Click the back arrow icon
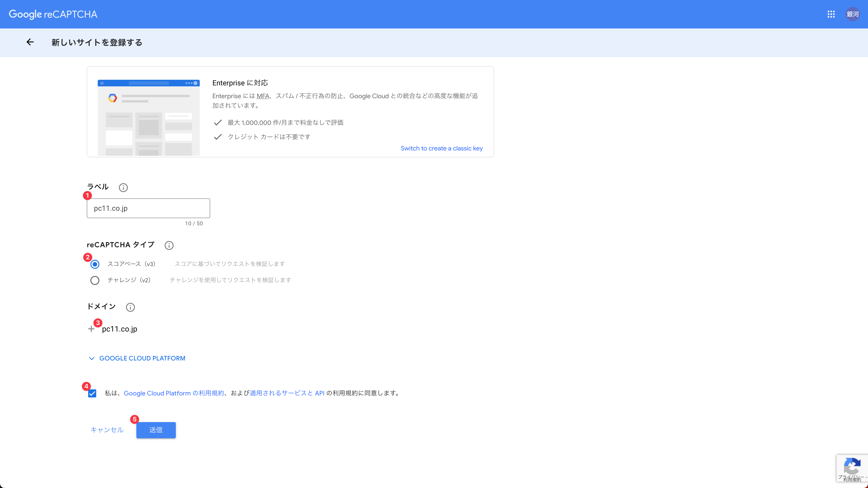 (30, 42)
